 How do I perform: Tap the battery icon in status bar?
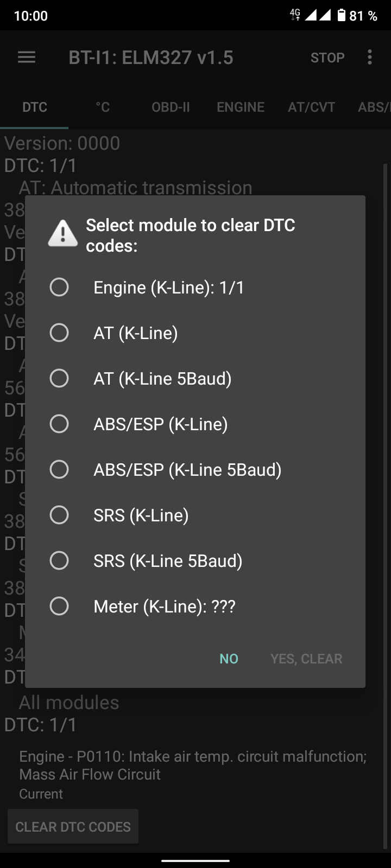(x=341, y=15)
